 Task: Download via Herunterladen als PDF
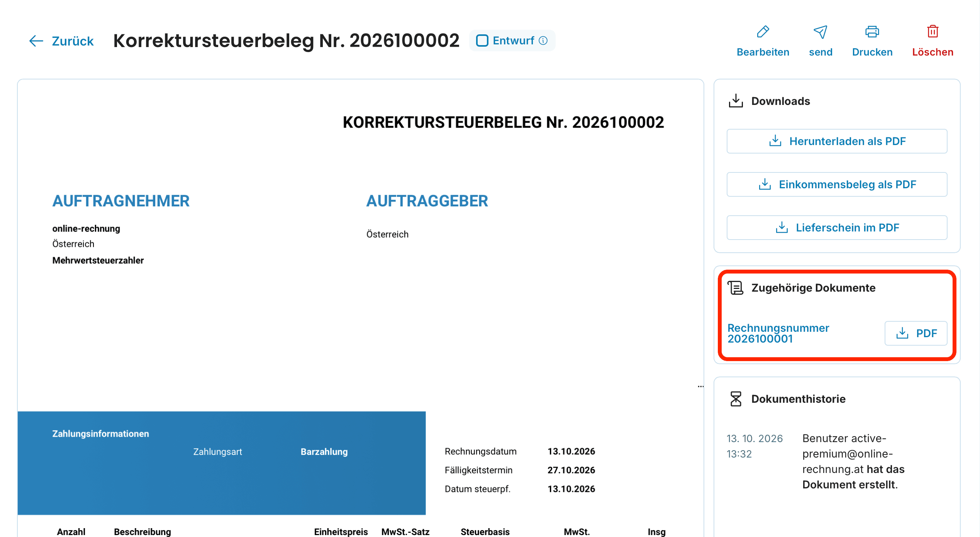pos(837,141)
